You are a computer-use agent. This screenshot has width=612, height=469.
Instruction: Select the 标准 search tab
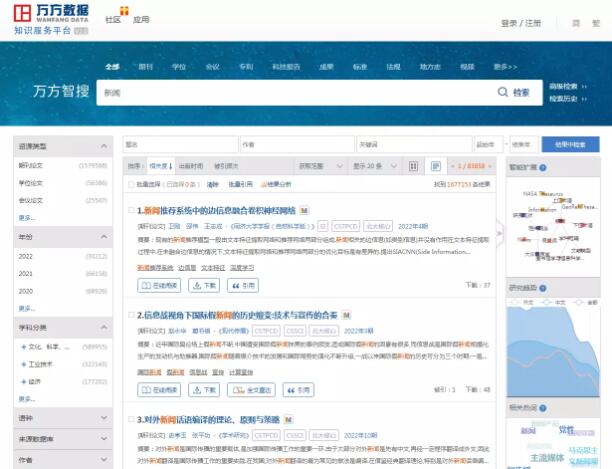(360, 67)
